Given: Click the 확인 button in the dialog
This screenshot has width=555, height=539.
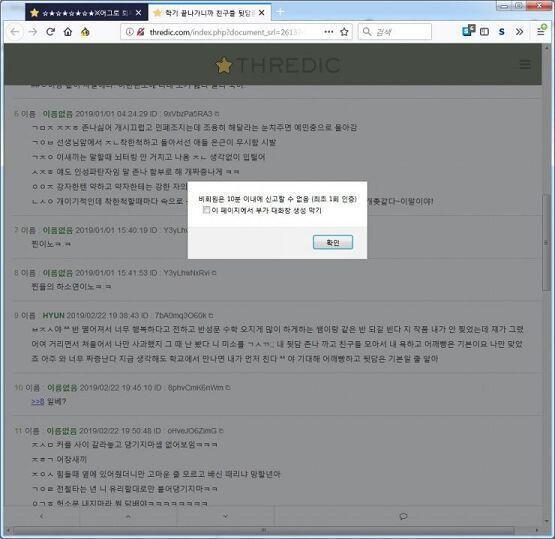Looking at the screenshot, I should [x=333, y=242].
